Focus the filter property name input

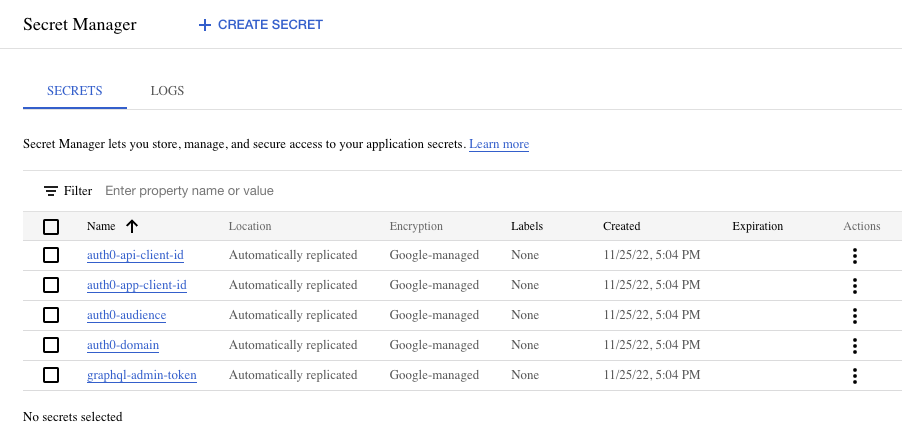coord(189,191)
